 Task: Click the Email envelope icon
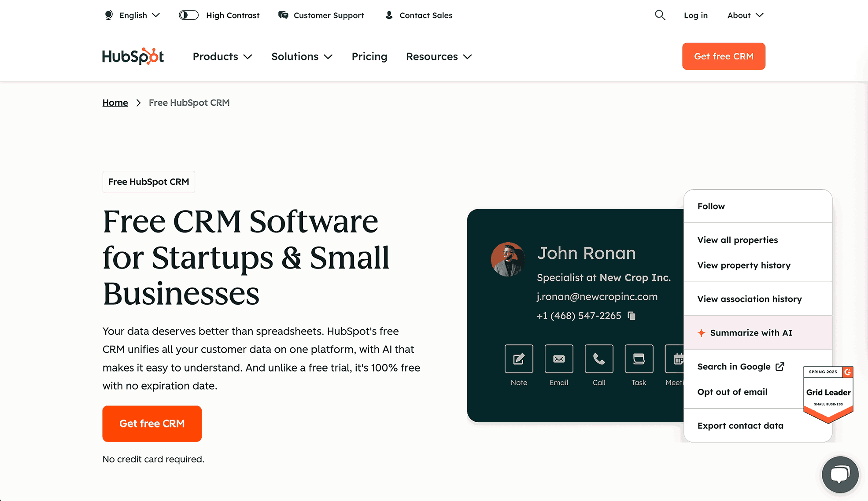point(559,359)
